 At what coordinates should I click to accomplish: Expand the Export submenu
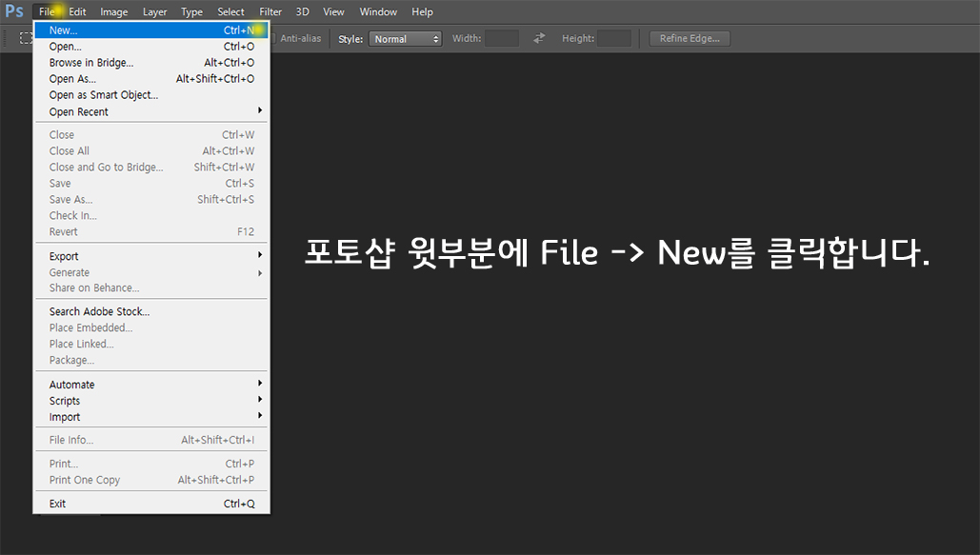tap(151, 256)
